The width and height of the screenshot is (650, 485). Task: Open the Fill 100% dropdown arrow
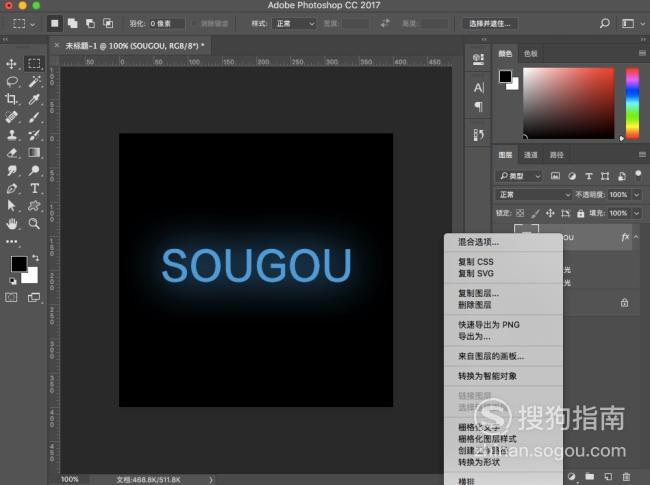point(637,213)
